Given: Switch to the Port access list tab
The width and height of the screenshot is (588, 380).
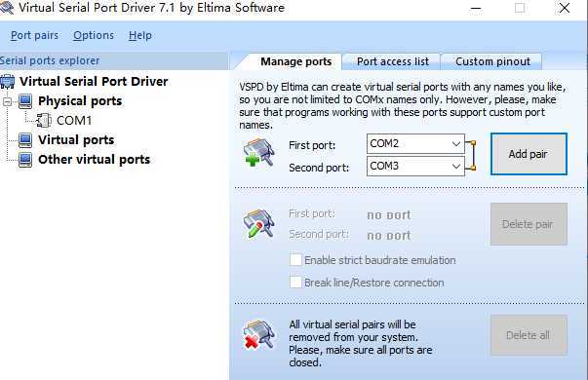Looking at the screenshot, I should click(x=392, y=61).
